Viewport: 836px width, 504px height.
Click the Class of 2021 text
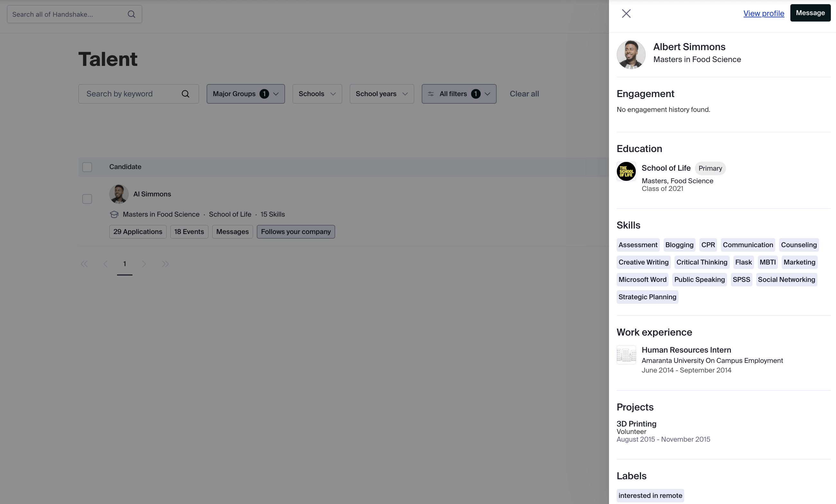pyautogui.click(x=662, y=189)
